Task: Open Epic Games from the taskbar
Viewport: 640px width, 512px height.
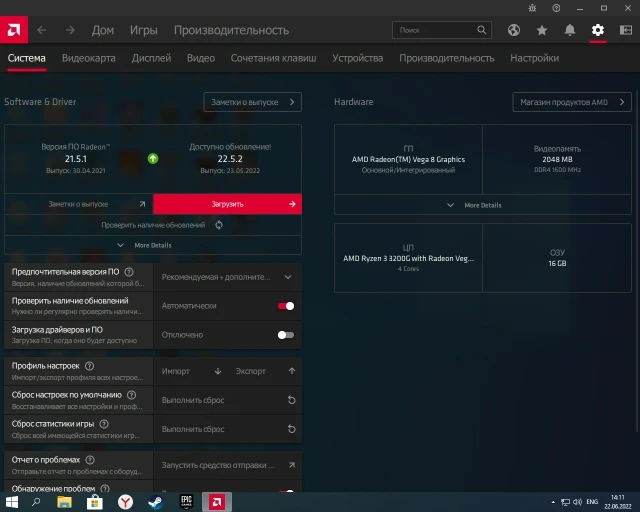Action: tap(186, 502)
